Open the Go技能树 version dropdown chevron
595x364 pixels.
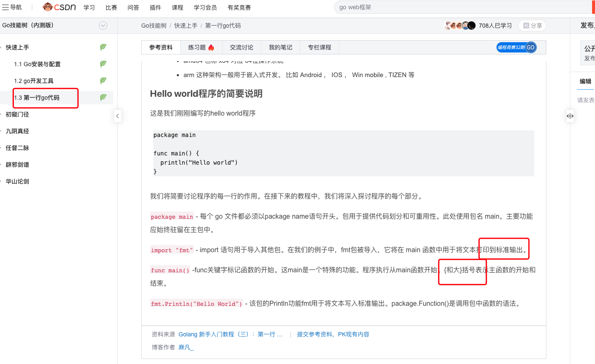pyautogui.click(x=103, y=26)
